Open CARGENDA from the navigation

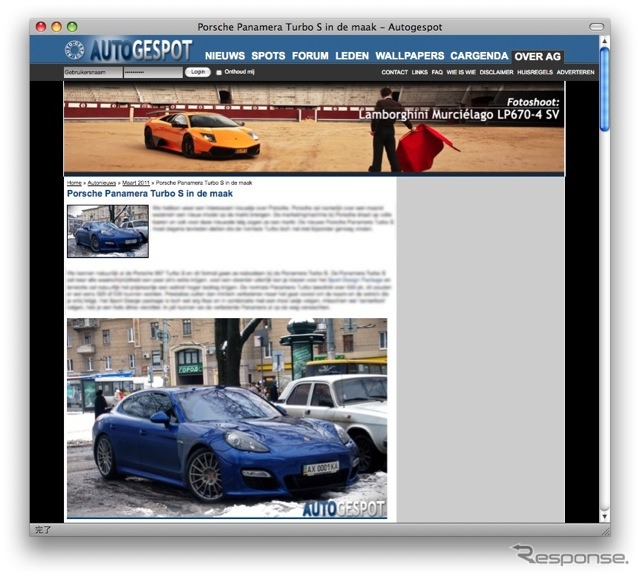click(479, 56)
